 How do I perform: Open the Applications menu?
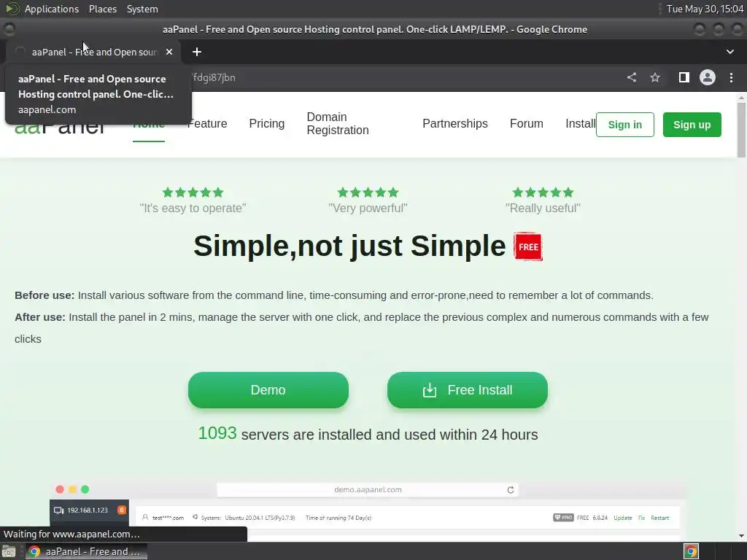pyautogui.click(x=52, y=9)
